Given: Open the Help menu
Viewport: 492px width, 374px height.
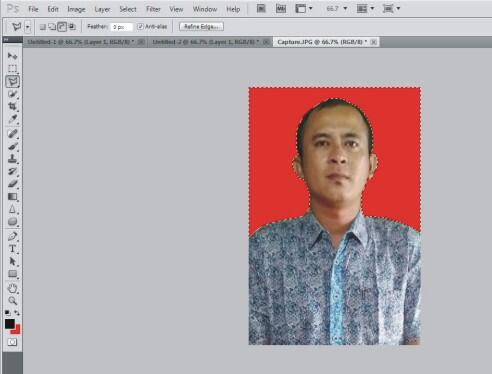Looking at the screenshot, I should point(233,9).
